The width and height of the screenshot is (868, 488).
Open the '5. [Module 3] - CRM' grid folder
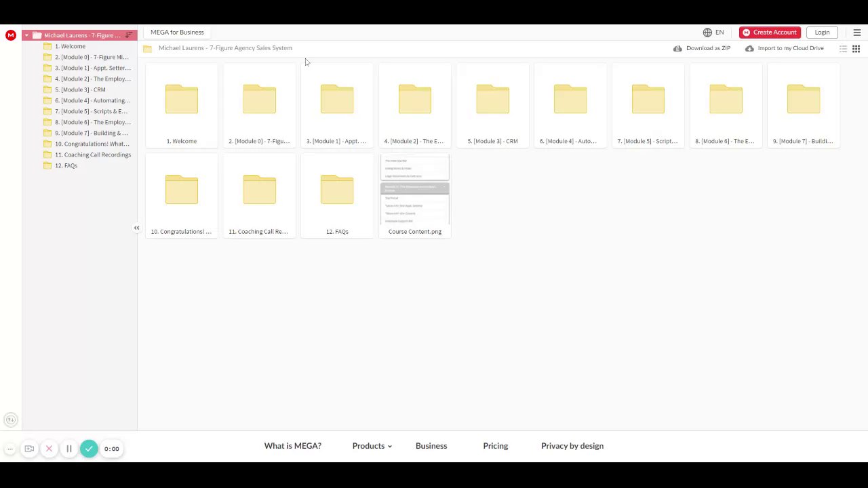click(x=492, y=106)
